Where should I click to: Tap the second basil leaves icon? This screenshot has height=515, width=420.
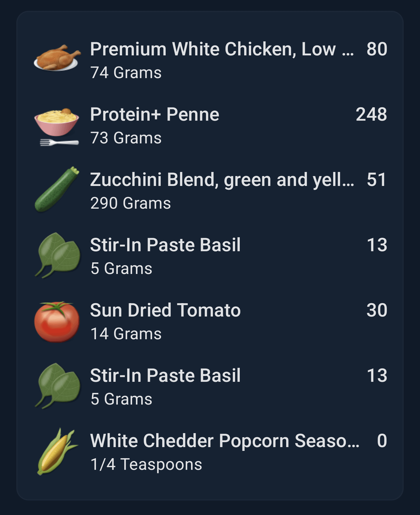pyautogui.click(x=57, y=386)
